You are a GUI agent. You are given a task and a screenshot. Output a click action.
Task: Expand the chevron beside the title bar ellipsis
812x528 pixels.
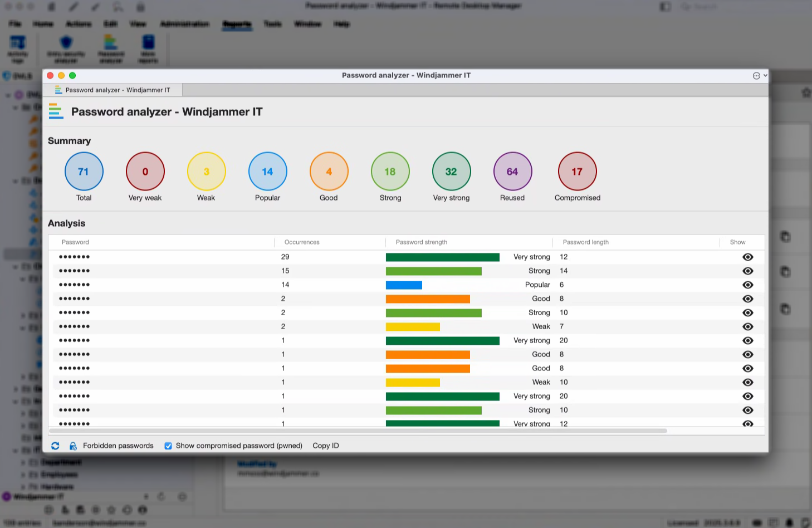pyautogui.click(x=765, y=76)
